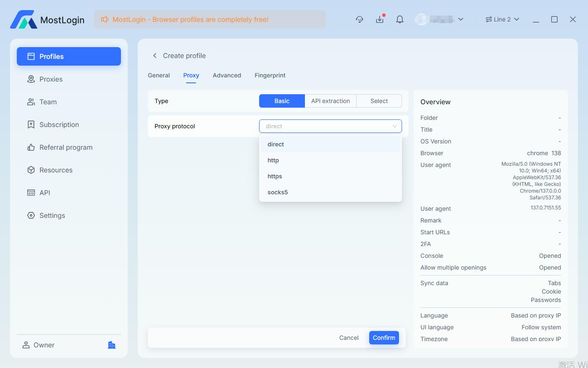Click the Cancel button

click(x=349, y=338)
